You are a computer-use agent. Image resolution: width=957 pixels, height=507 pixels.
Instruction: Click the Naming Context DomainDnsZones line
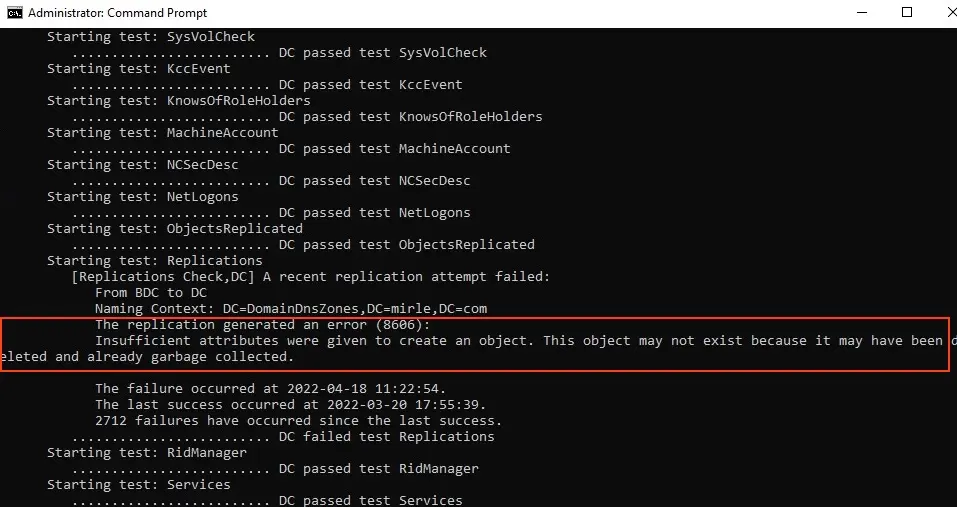pos(290,309)
